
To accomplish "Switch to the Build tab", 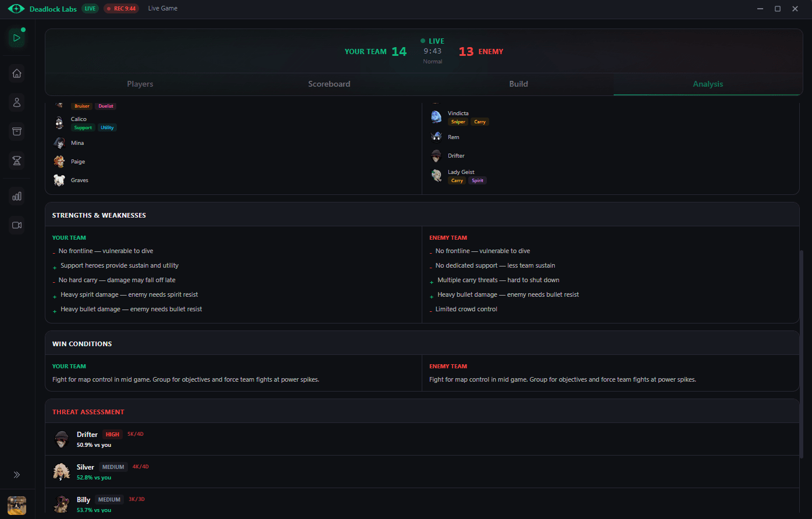I will (x=518, y=84).
